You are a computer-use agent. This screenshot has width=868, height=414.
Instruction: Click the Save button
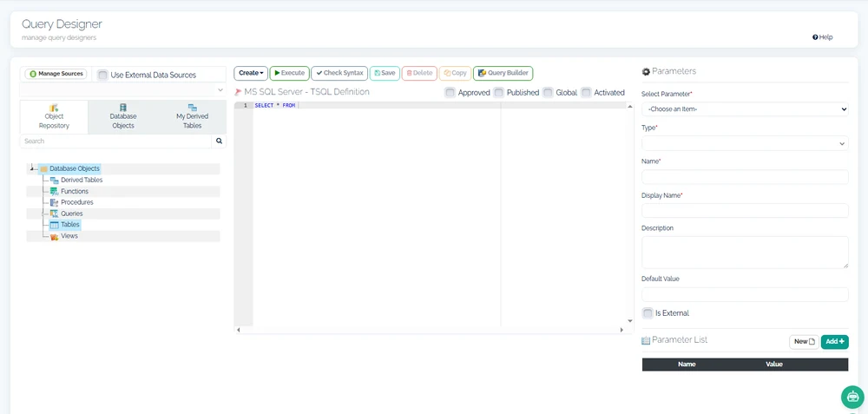point(385,73)
